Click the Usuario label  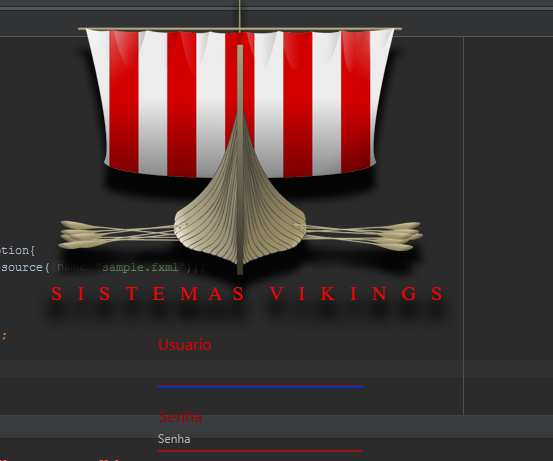(185, 345)
